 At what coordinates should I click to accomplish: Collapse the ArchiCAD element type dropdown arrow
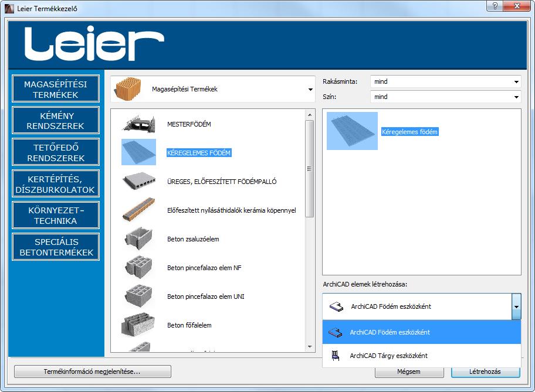[x=516, y=306]
